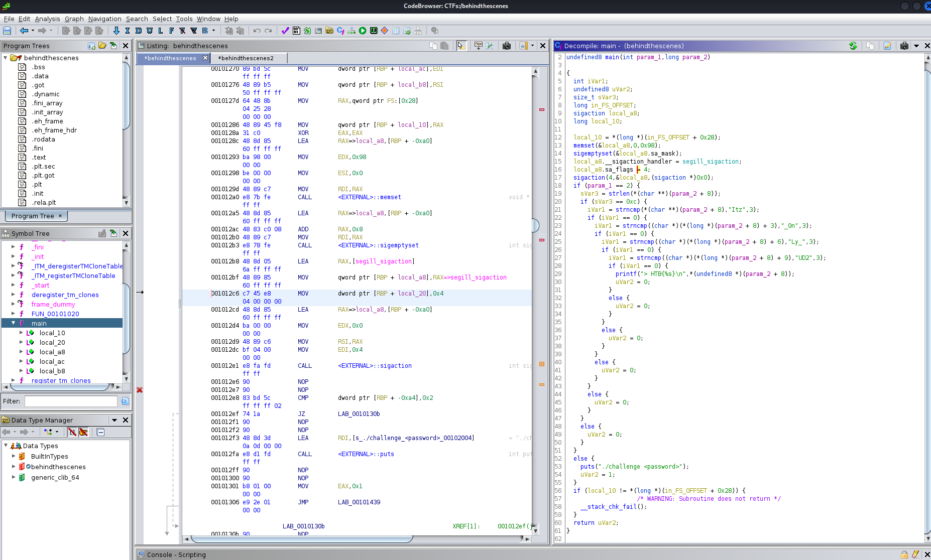Click the 'I' next instruction toolbar icon
Viewport: 931px width, 560px height.
click(x=127, y=31)
